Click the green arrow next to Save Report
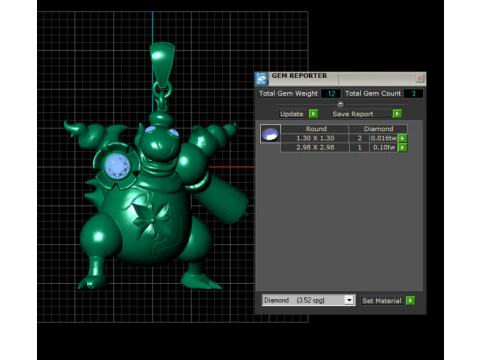The image size is (480, 360). click(x=397, y=114)
